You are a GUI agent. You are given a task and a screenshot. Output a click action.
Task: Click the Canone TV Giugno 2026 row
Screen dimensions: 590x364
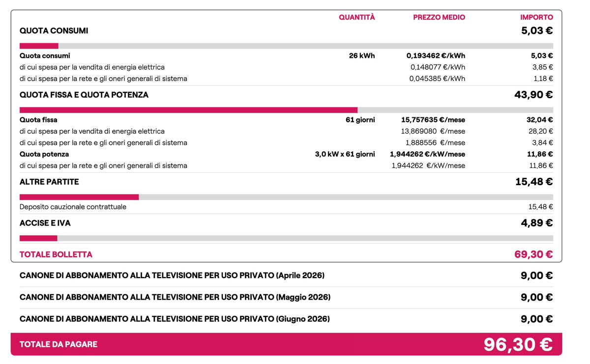tap(286, 319)
